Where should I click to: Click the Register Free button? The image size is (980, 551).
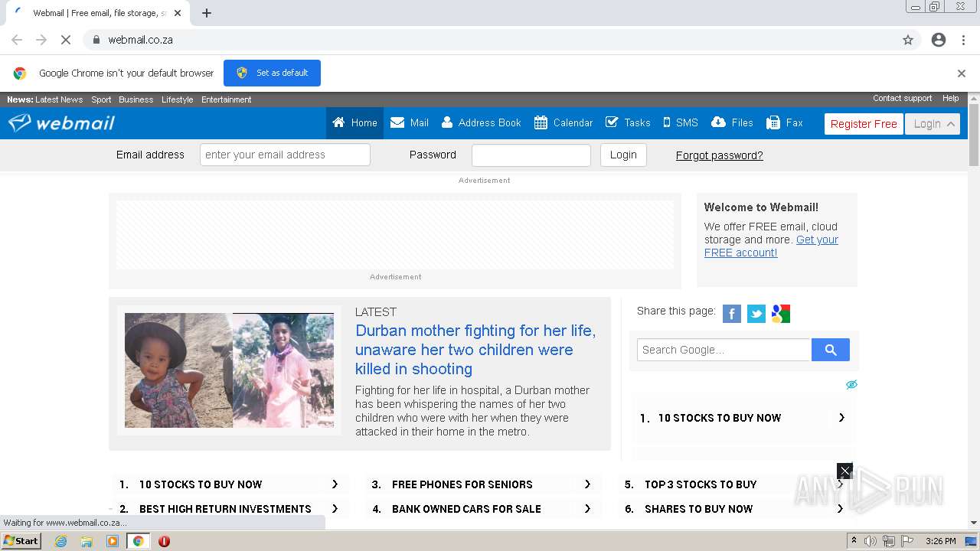click(864, 124)
